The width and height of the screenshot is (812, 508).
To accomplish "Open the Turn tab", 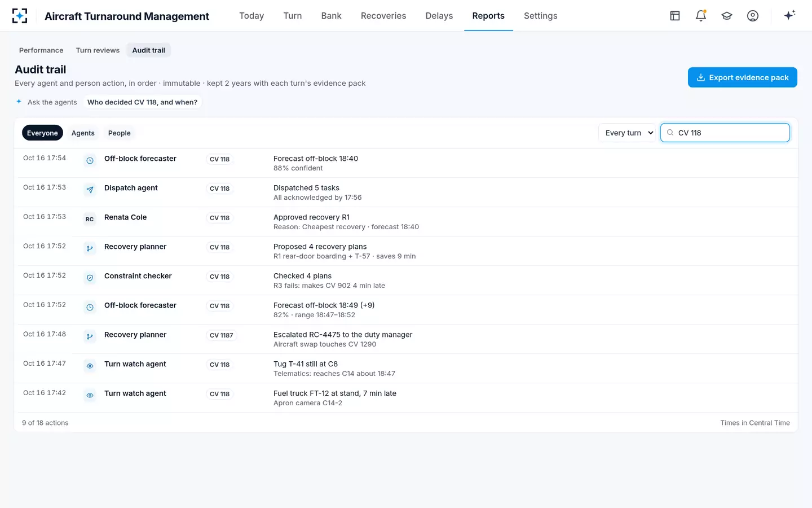I will (293, 16).
